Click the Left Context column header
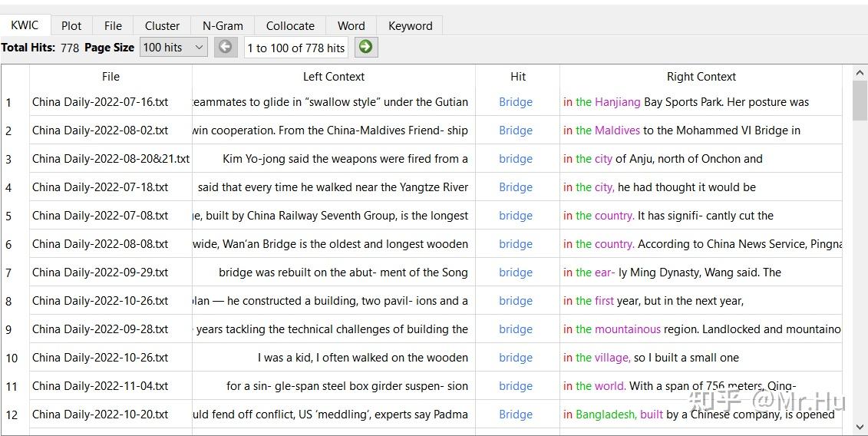 (x=333, y=77)
